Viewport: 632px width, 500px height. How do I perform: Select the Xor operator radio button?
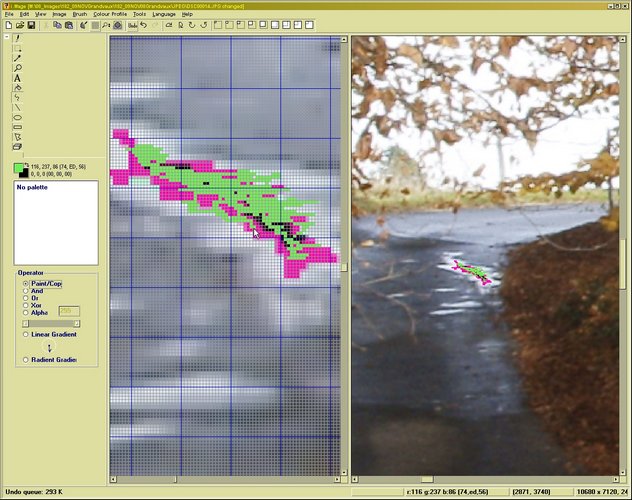tap(26, 304)
